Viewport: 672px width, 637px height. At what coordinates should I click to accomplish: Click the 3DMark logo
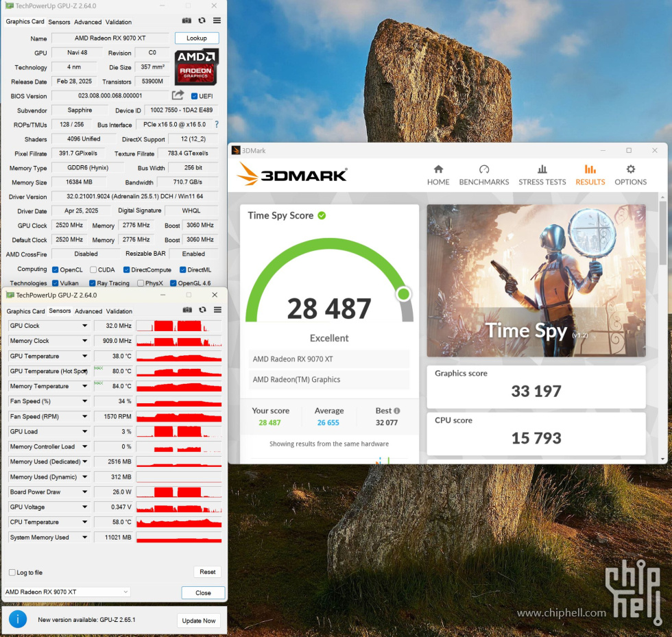pos(292,174)
